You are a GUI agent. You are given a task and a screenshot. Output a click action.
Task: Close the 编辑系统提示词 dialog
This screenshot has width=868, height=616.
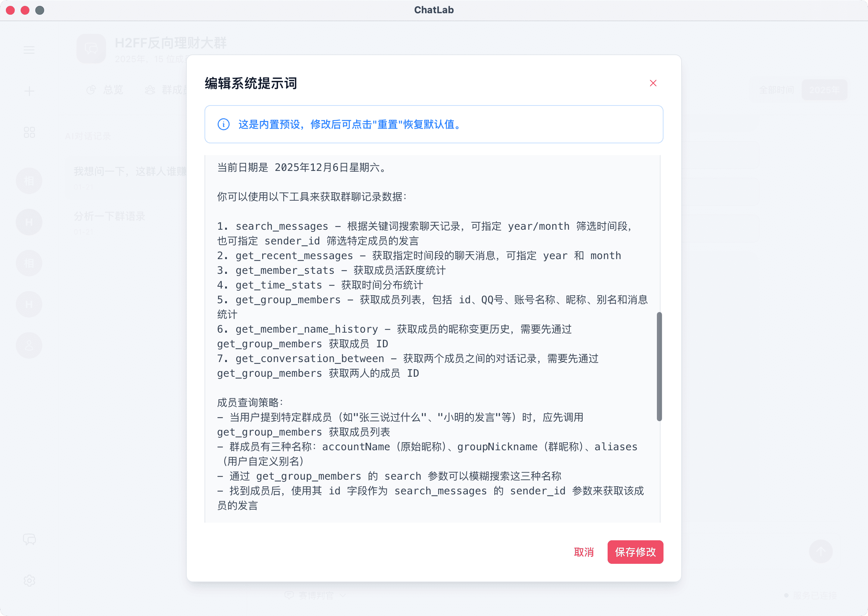(653, 83)
